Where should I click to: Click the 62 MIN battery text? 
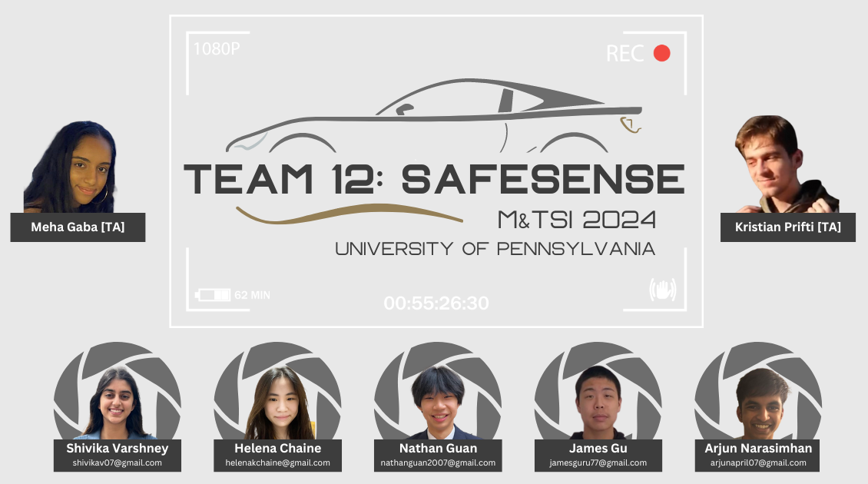click(x=253, y=295)
